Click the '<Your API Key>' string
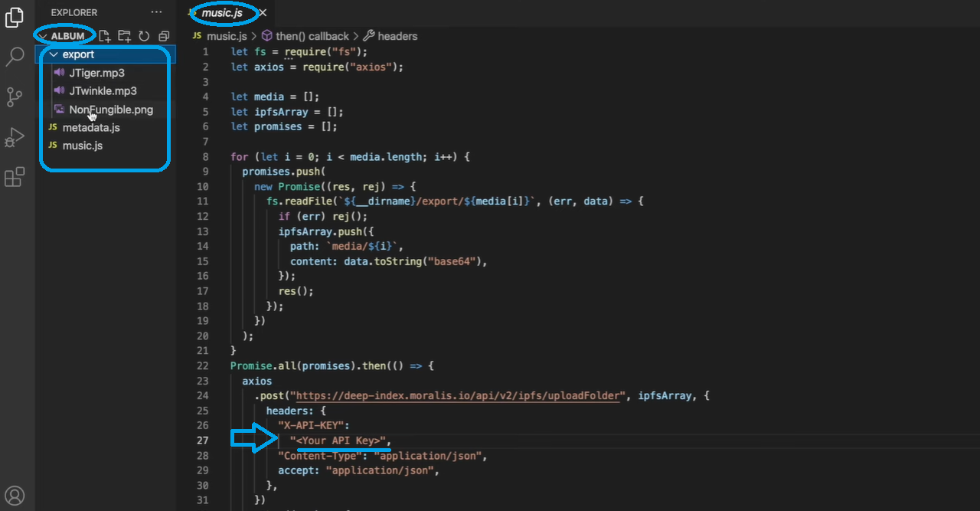Screen dimensions: 980x511 click(338, 441)
